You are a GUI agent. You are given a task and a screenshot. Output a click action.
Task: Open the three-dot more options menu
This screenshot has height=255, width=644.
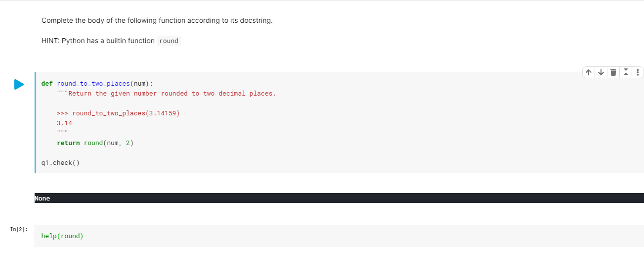(638, 72)
